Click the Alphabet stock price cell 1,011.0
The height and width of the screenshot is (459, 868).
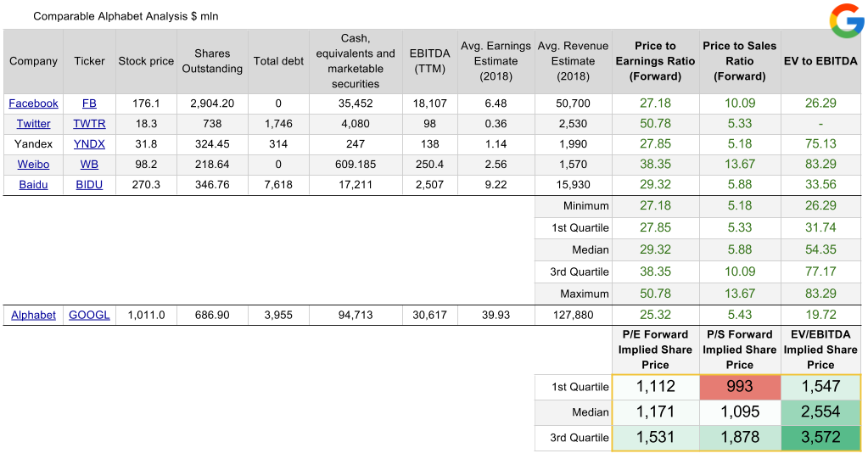coord(146,316)
